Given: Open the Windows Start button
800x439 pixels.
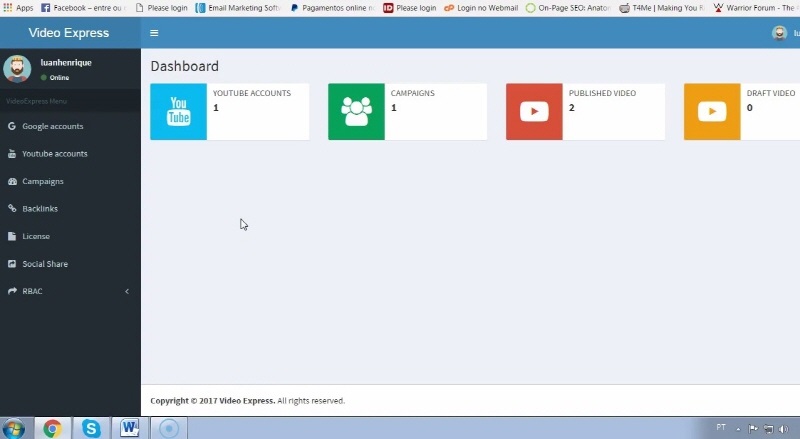Looking at the screenshot, I should tap(14, 428).
